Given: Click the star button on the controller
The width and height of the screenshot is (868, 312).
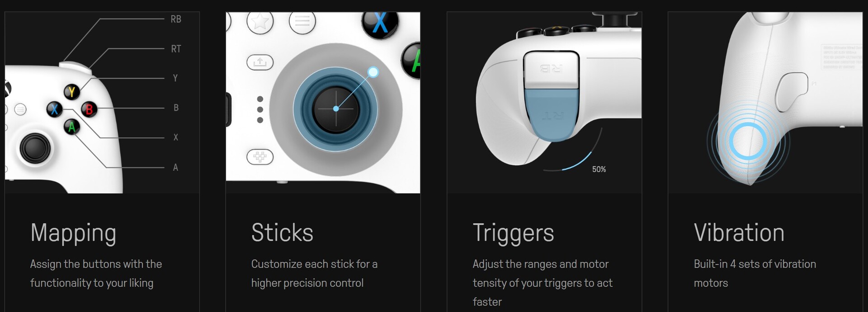Looking at the screenshot, I should click(x=260, y=21).
